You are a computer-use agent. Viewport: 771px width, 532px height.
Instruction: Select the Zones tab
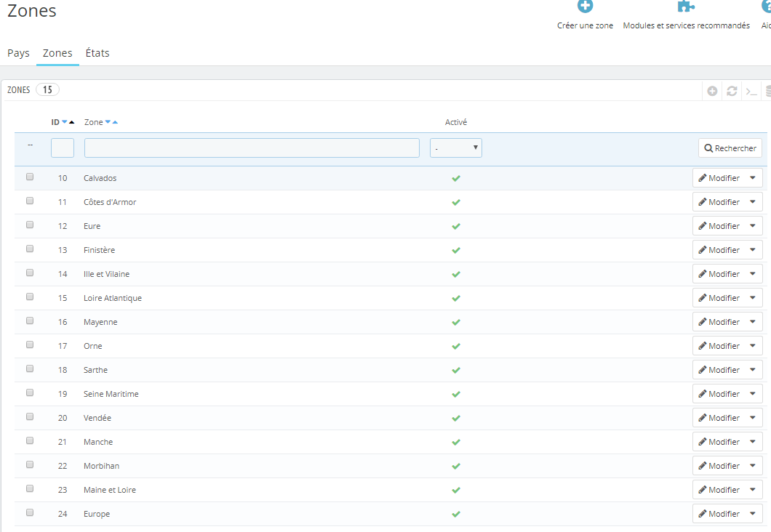[x=57, y=53]
